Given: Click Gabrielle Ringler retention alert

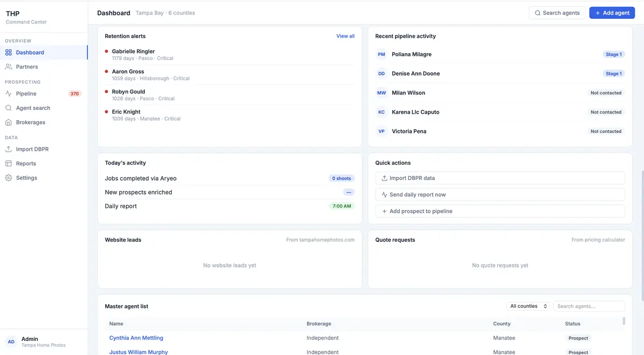Looking at the screenshot, I should [x=230, y=55].
